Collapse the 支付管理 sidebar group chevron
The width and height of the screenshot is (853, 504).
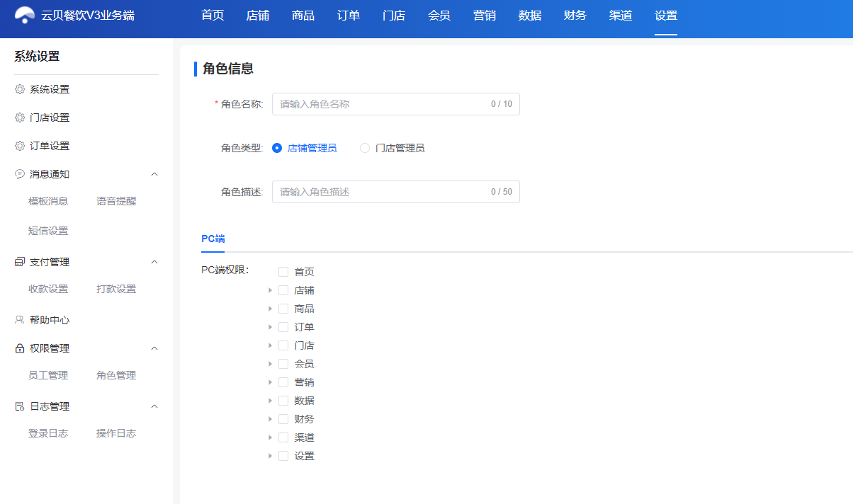(x=154, y=262)
